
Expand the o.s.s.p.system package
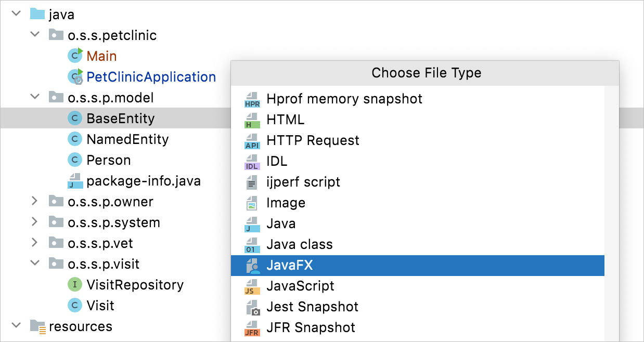click(x=34, y=222)
